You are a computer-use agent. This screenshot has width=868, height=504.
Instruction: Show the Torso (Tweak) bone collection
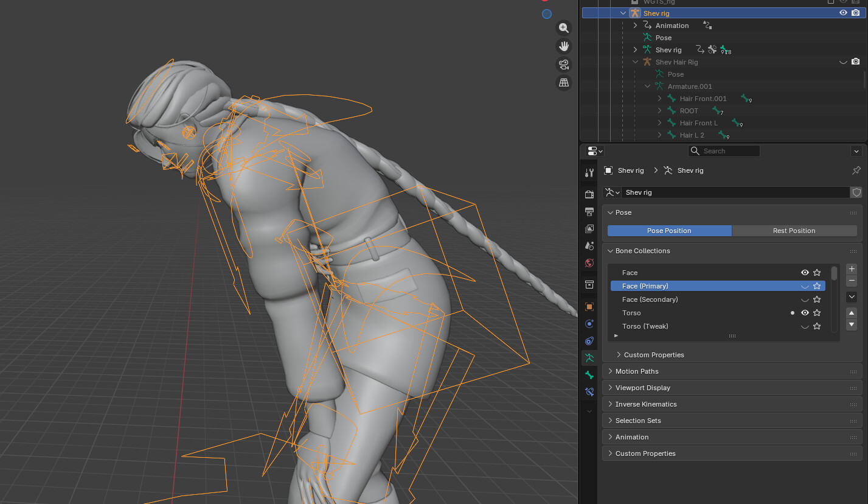click(805, 326)
